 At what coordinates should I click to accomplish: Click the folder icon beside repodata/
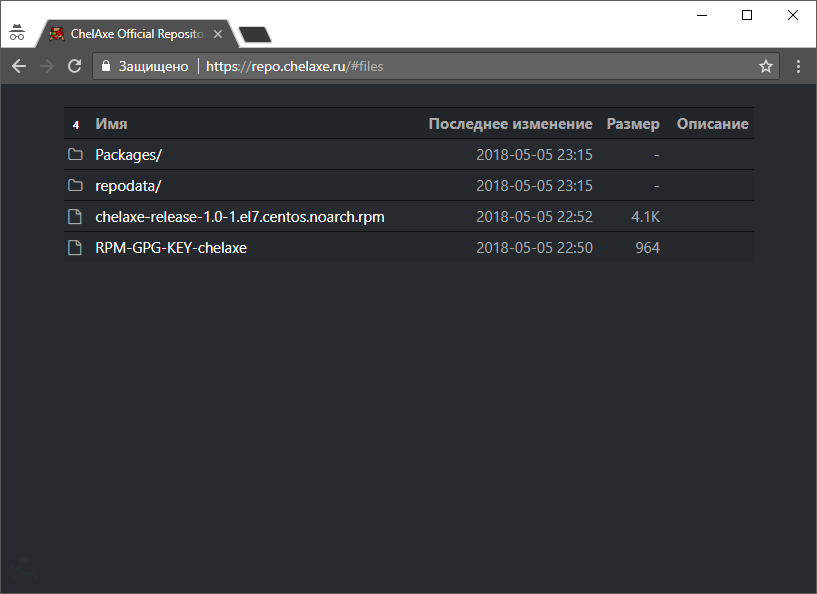pos(74,186)
